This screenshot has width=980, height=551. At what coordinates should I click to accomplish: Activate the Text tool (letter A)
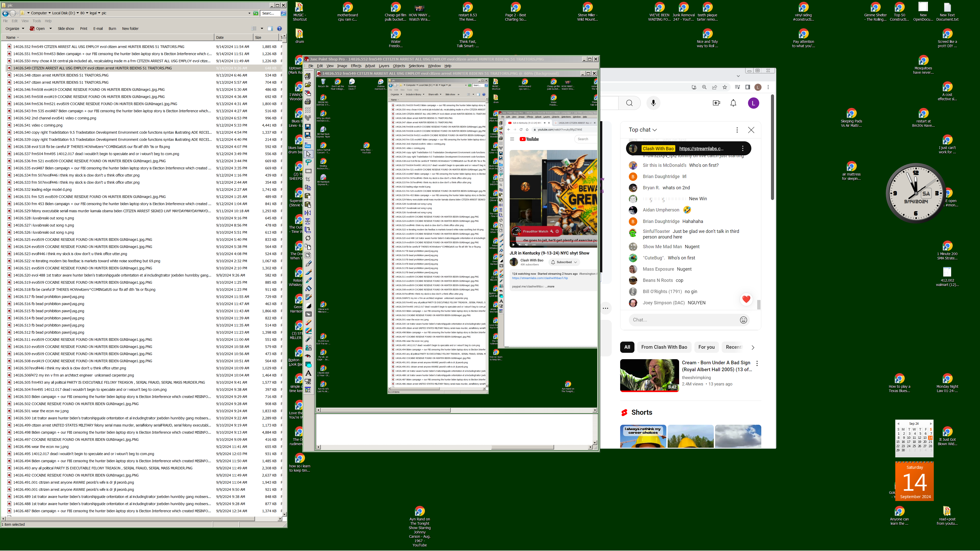309,373
